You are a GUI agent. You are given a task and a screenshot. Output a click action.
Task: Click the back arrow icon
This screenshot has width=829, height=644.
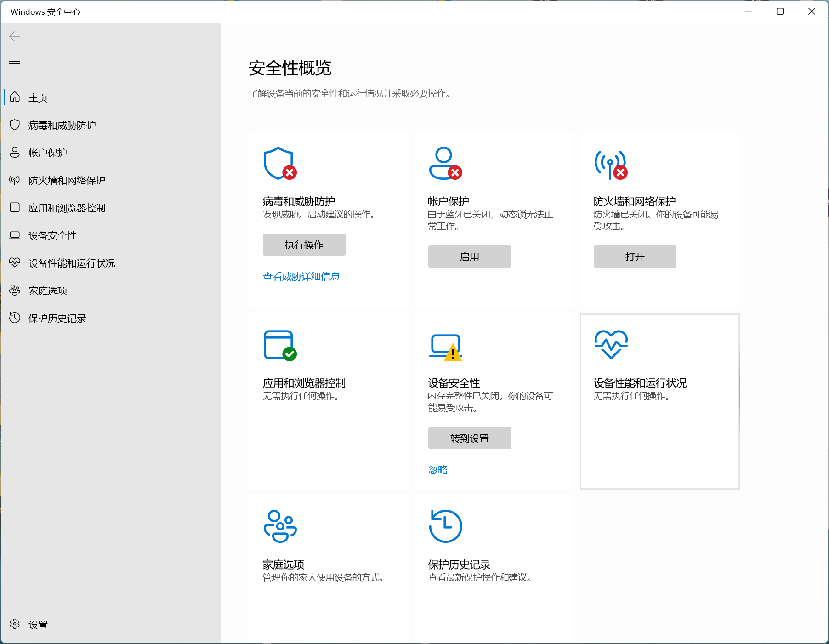pyautogui.click(x=15, y=36)
